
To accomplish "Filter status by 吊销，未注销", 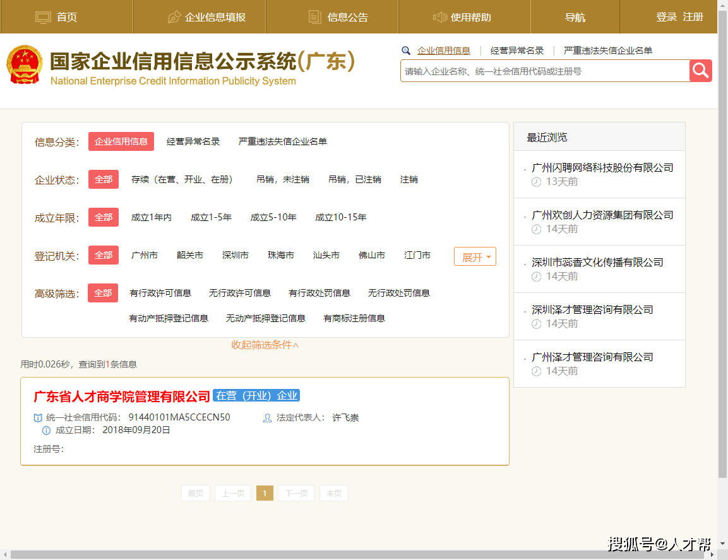I will click(x=283, y=180).
